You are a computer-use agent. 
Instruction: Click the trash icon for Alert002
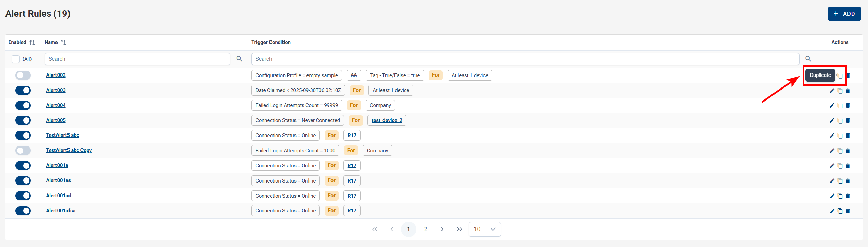[x=848, y=75]
